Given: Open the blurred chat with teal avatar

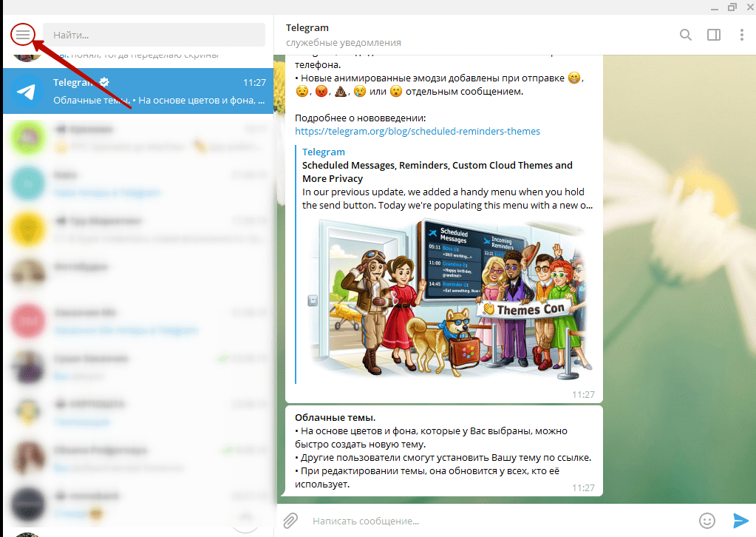Looking at the screenshot, I should coord(138,183).
